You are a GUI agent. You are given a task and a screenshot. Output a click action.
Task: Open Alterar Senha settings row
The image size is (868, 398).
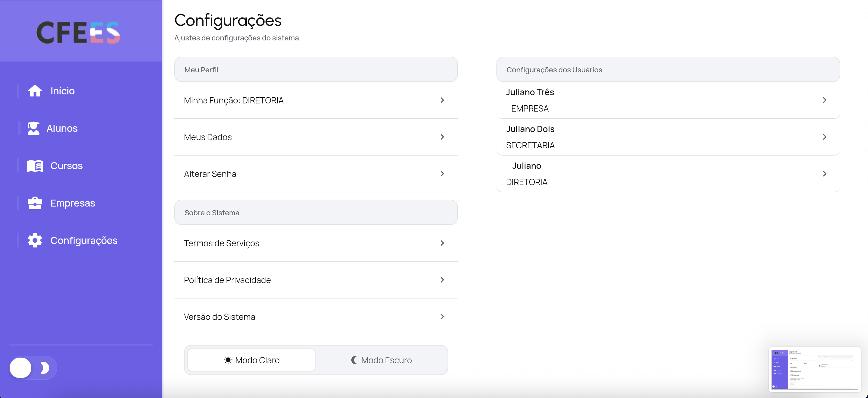315,174
